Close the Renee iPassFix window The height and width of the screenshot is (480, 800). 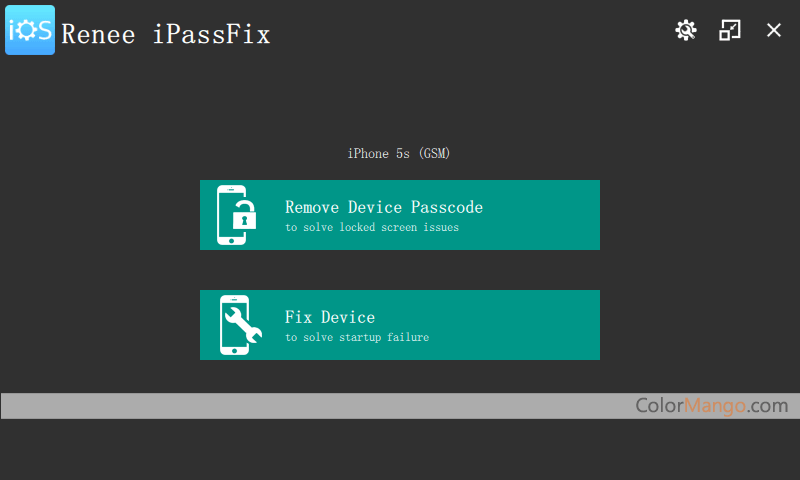pos(773,30)
